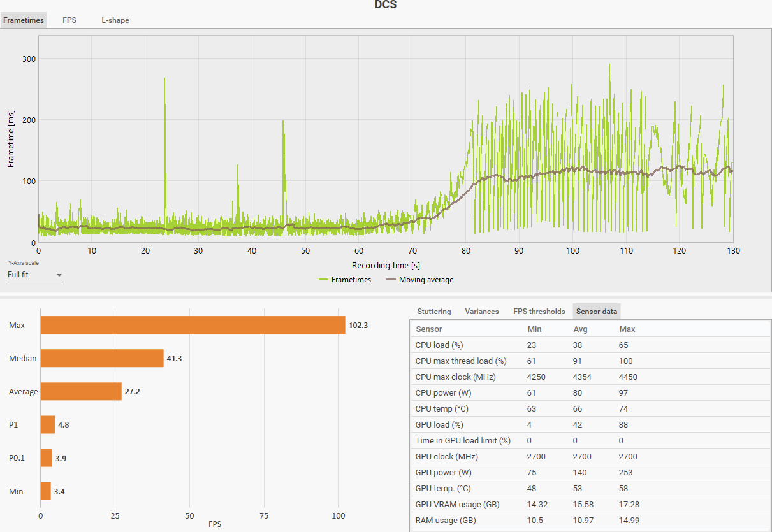Click the P0.1 FPS bar

click(47, 457)
